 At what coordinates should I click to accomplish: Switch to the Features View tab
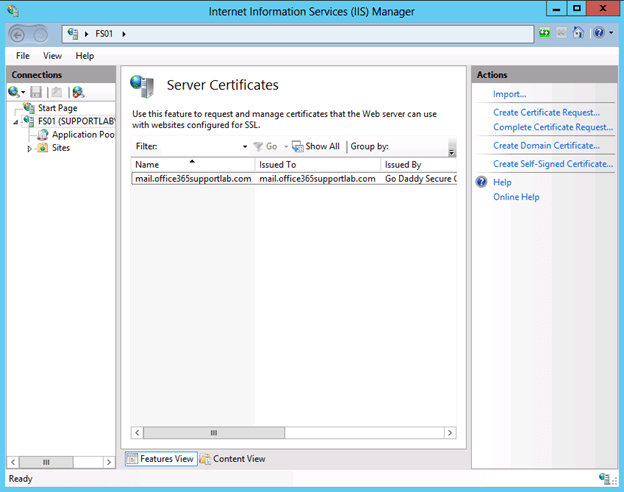click(x=161, y=459)
